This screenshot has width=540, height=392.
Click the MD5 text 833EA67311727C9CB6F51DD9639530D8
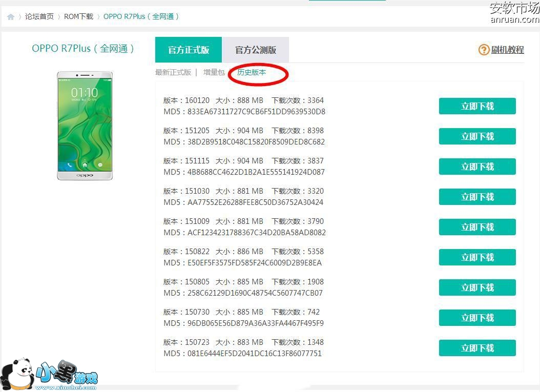coord(256,112)
